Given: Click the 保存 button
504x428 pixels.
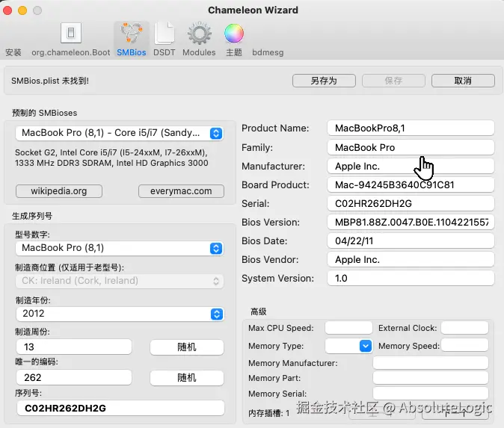Looking at the screenshot, I should pyautogui.click(x=393, y=81).
